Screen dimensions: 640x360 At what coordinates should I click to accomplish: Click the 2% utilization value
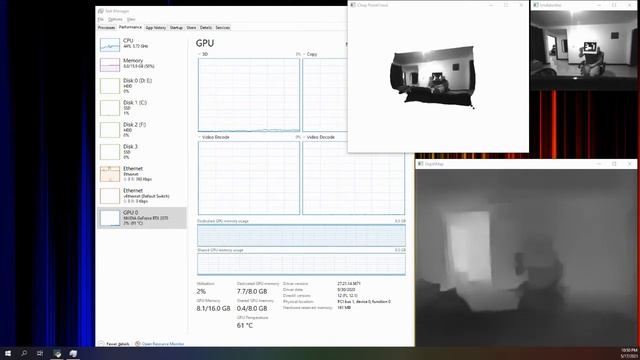pos(201,291)
